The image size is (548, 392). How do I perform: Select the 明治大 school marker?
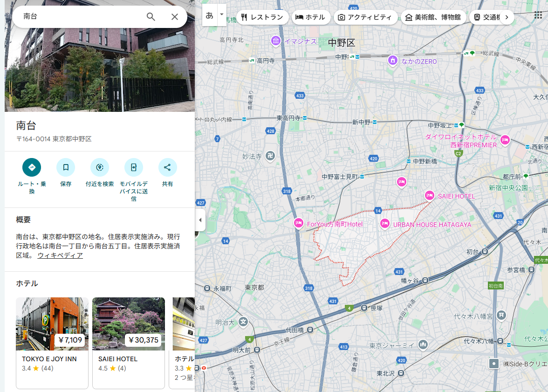pos(243,322)
